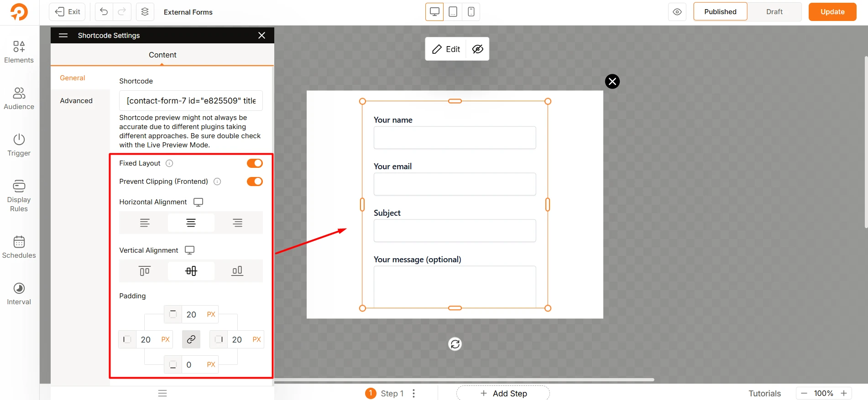Click the Add Step button
Image resolution: width=868 pixels, height=400 pixels.
click(503, 393)
